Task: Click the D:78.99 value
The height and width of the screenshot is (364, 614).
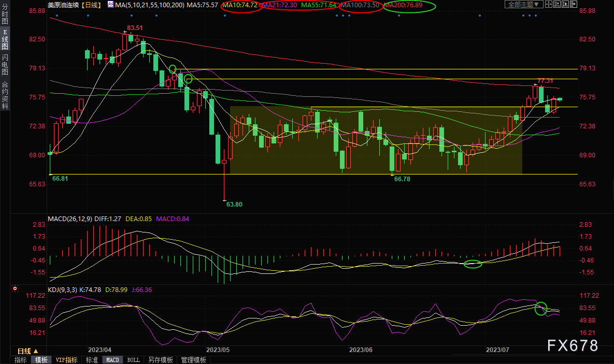Action: click(x=116, y=289)
